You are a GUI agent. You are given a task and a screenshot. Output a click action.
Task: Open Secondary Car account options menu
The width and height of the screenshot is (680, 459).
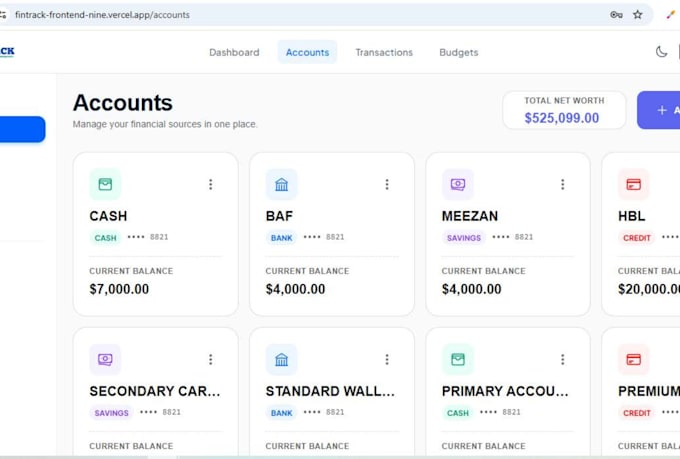210,359
